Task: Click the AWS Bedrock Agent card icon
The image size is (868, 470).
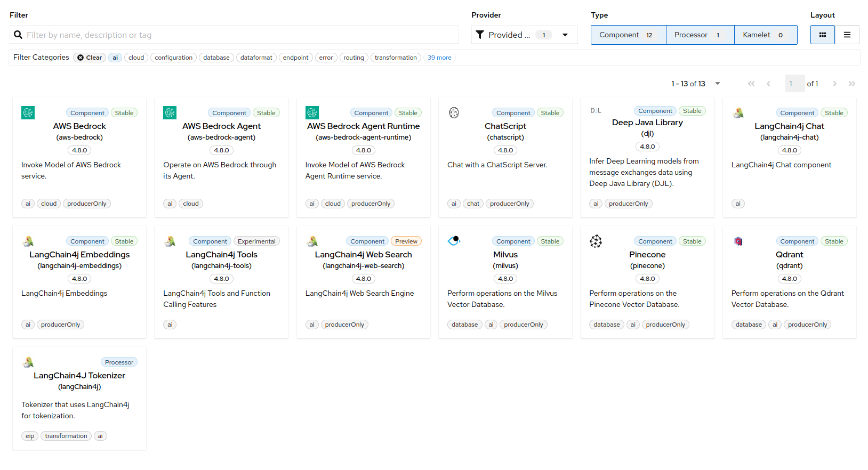Action: pyautogui.click(x=170, y=112)
